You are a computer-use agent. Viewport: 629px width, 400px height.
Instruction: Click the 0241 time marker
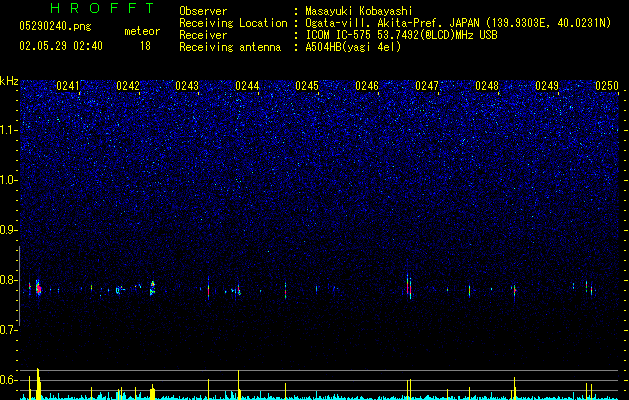[x=68, y=86]
